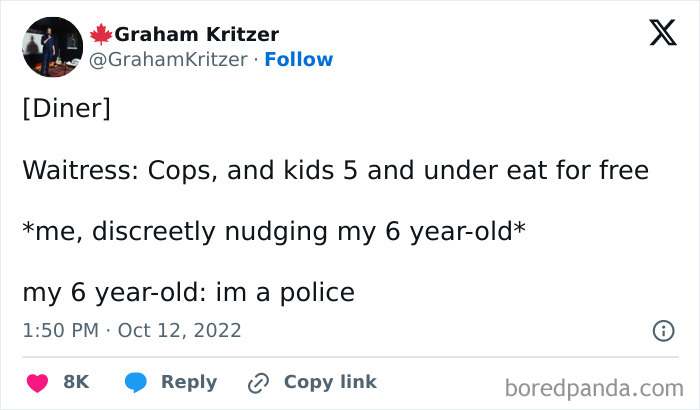700x410 pixels.
Task: Click the boredpanda.com watermark
Action: pyautogui.click(x=595, y=387)
